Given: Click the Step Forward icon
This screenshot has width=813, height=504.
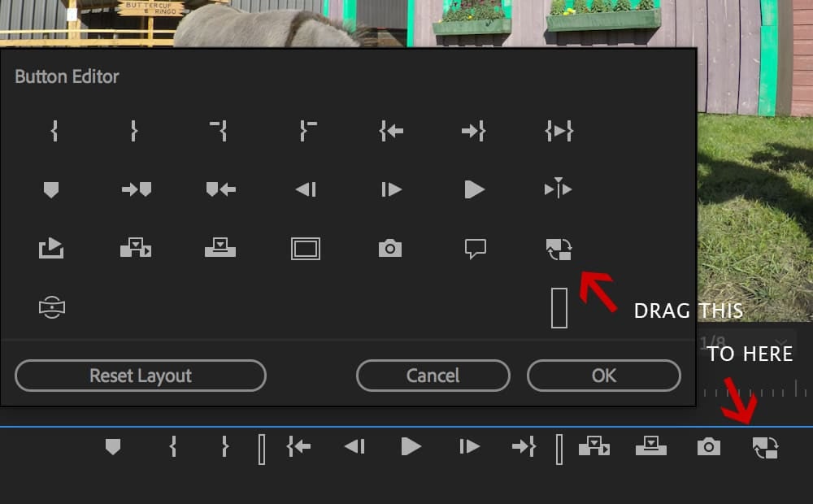Looking at the screenshot, I should click(390, 189).
